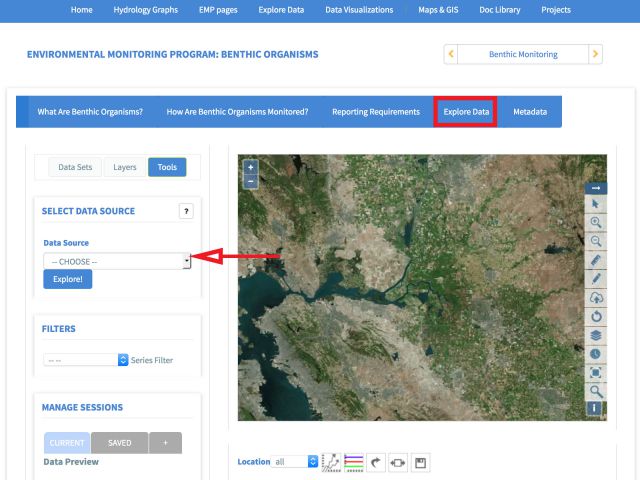
Task: Click the clock time icon
Action: coord(596,354)
